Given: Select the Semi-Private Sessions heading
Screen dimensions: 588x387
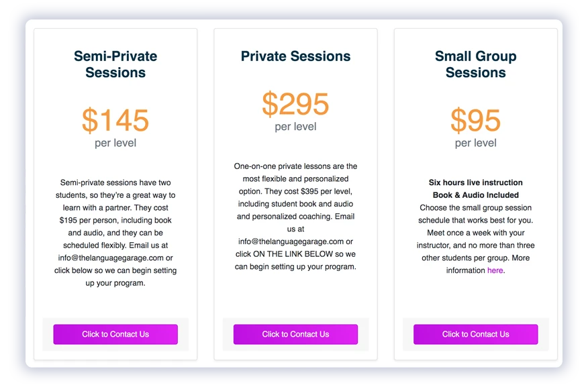Looking at the screenshot, I should (115, 64).
